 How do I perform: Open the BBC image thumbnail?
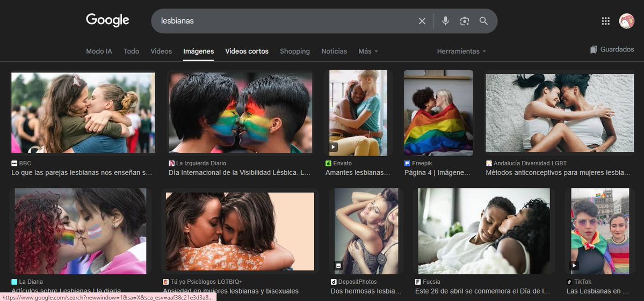coord(83,113)
